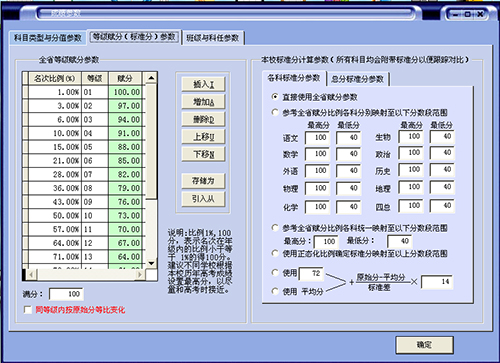Screen dimensions: 500x363
Task: Click the 化学 最低分 field
Action: coord(348,207)
